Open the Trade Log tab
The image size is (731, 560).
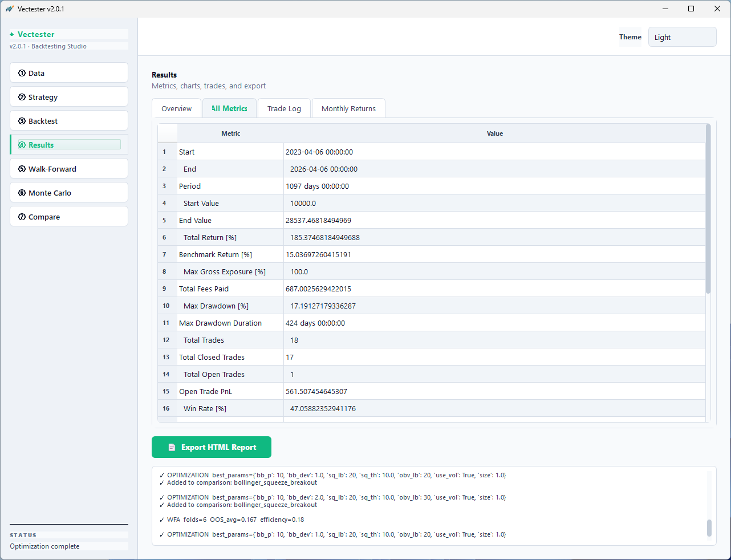[x=284, y=108]
